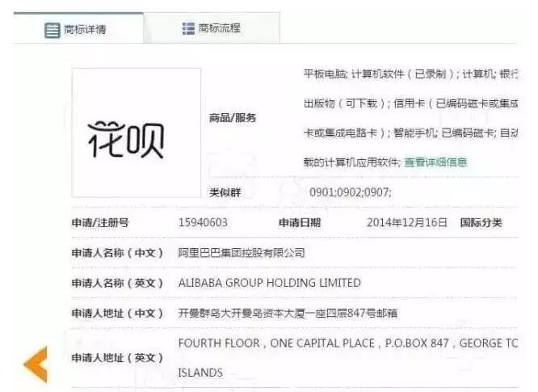Select the application date 2014年12月16日
The image size is (538, 392).
(x=406, y=222)
